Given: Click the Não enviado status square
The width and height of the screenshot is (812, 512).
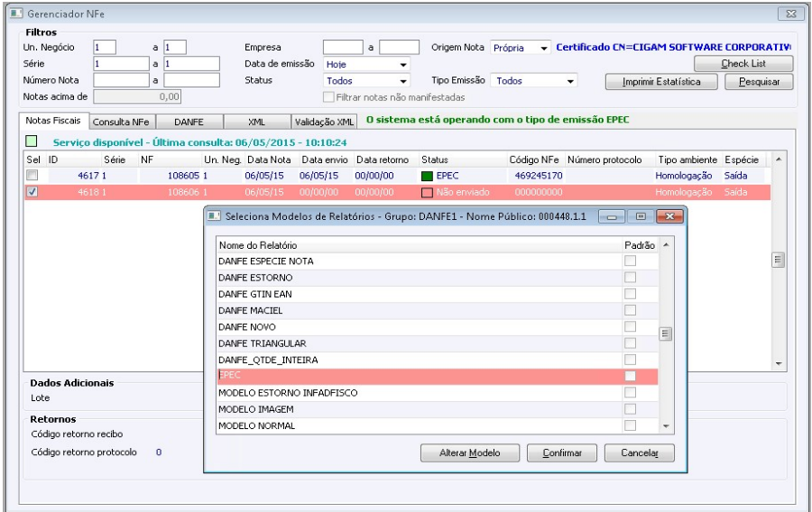Looking at the screenshot, I should click(x=428, y=192).
